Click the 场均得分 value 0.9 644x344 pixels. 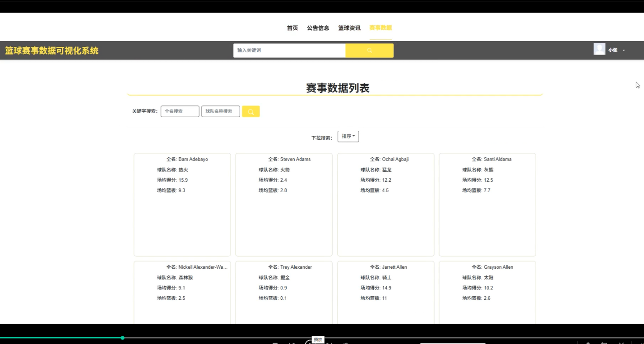283,288
